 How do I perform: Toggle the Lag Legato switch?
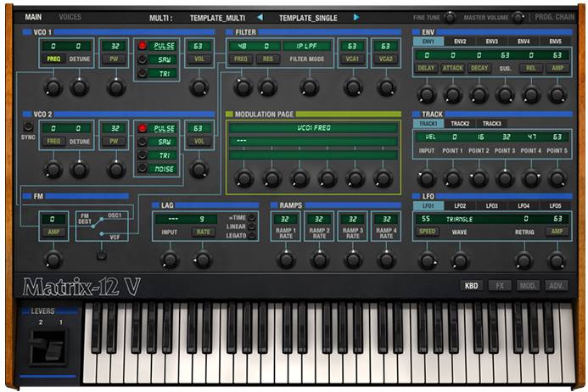252,236
